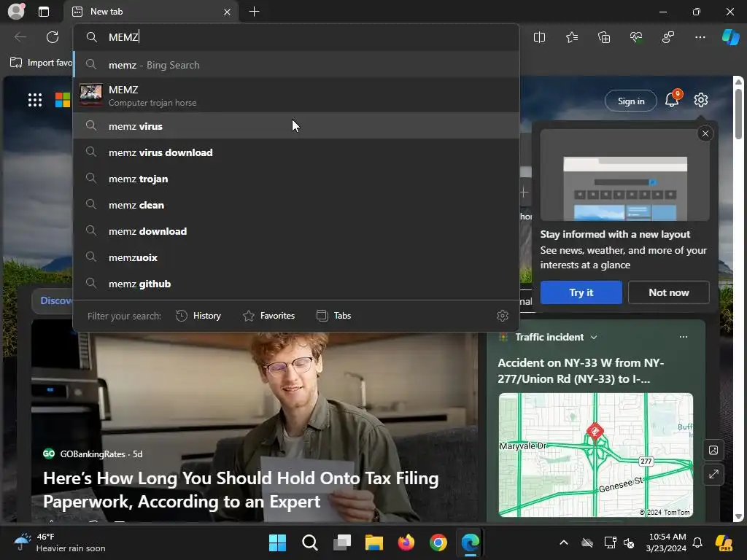The width and height of the screenshot is (747, 560).
Task: Click the muted volume tray icon
Action: coord(630,542)
